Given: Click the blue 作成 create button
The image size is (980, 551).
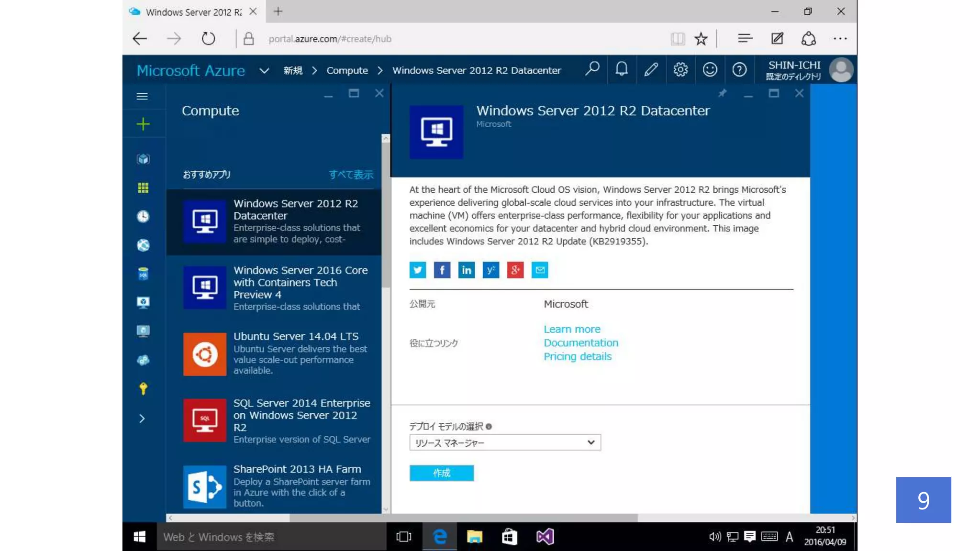Looking at the screenshot, I should point(441,473).
